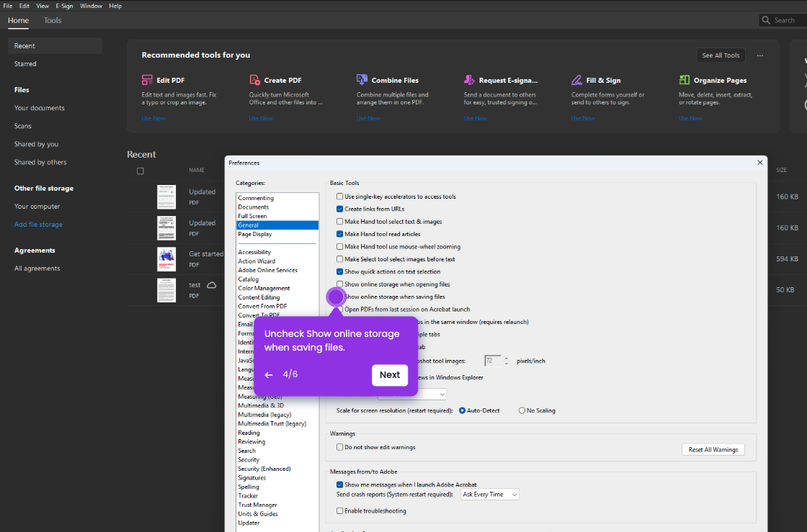Viewport: 807px width, 532px height.
Task: Click the Search field
Action: [783, 20]
